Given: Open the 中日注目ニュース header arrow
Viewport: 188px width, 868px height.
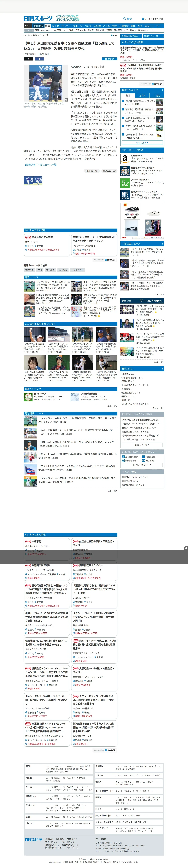Looking at the screenshot, I should (x=163, y=244).
